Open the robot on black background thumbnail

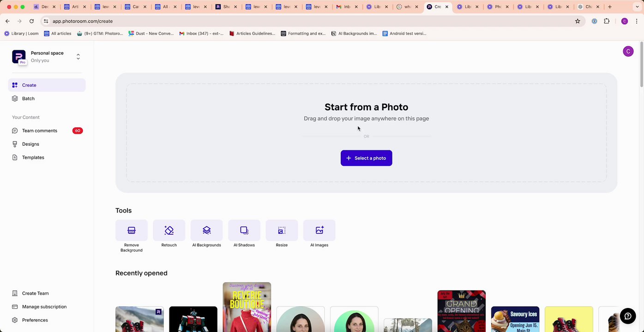[193, 319]
